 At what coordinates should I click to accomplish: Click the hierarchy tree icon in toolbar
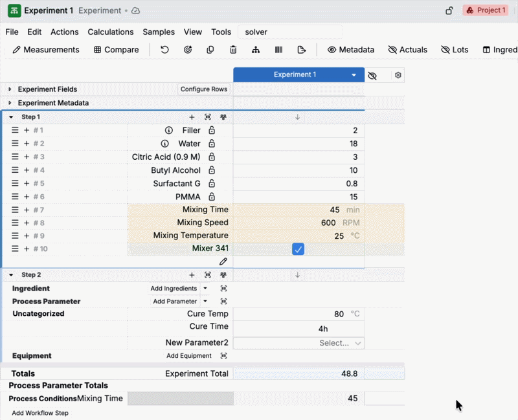[256, 50]
